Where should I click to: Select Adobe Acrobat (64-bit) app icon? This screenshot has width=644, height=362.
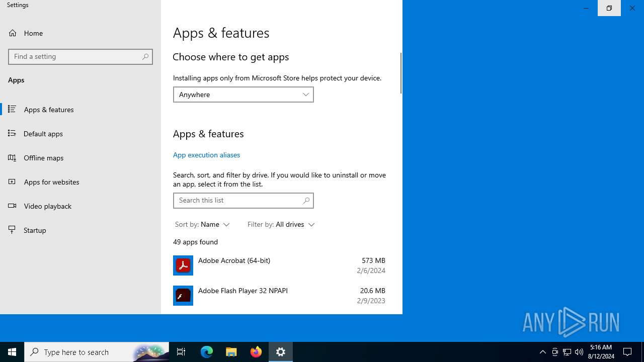tap(183, 265)
